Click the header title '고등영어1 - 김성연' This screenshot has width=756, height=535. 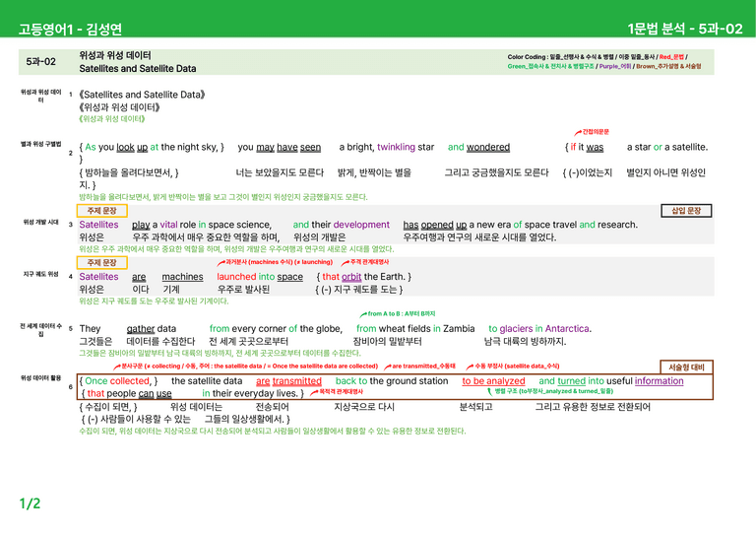pyautogui.click(x=70, y=30)
